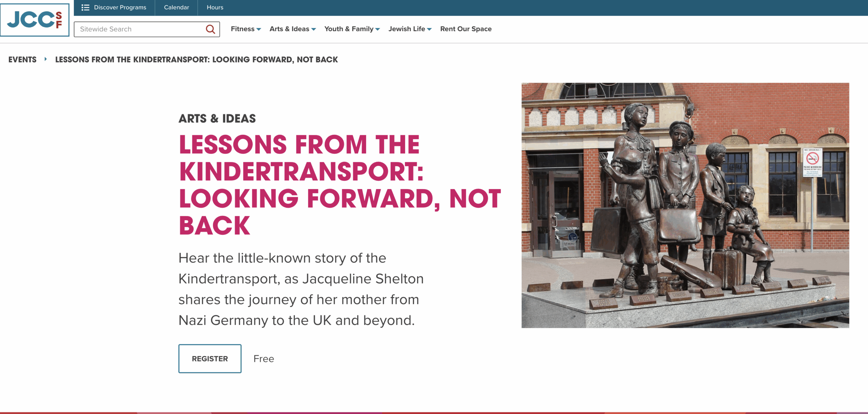The image size is (868, 414).
Task: Click the search magnifier icon
Action: [211, 29]
